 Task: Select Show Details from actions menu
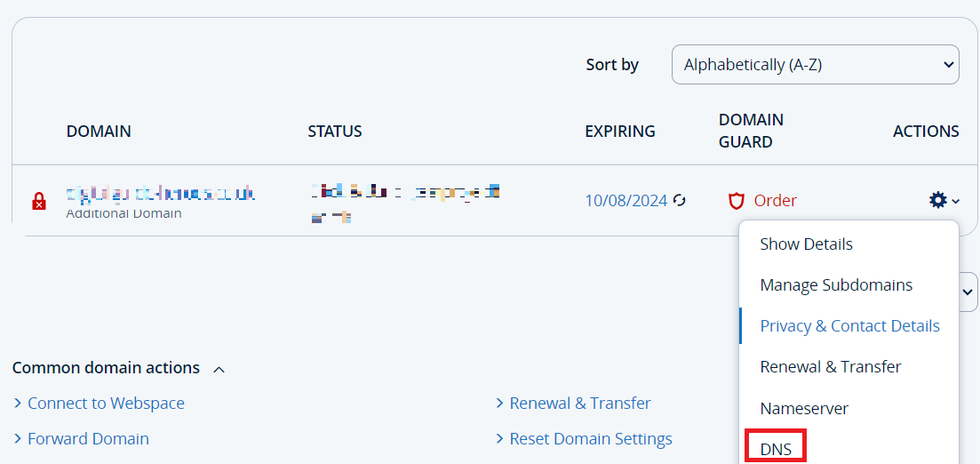[x=806, y=244]
